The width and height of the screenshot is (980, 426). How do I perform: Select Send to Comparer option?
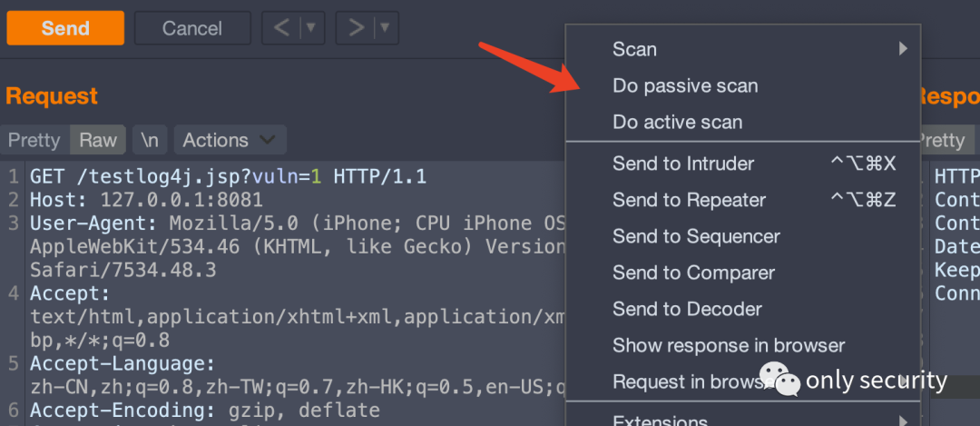(x=693, y=272)
